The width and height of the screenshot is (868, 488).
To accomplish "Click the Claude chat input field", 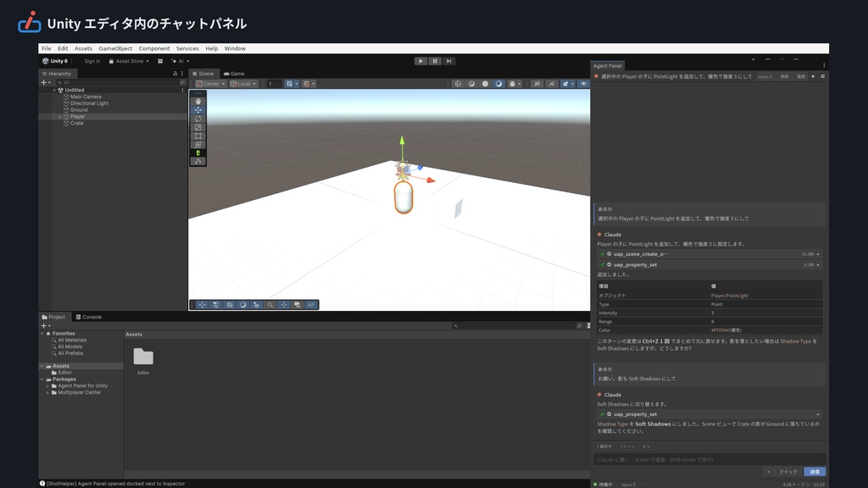I will (x=709, y=460).
